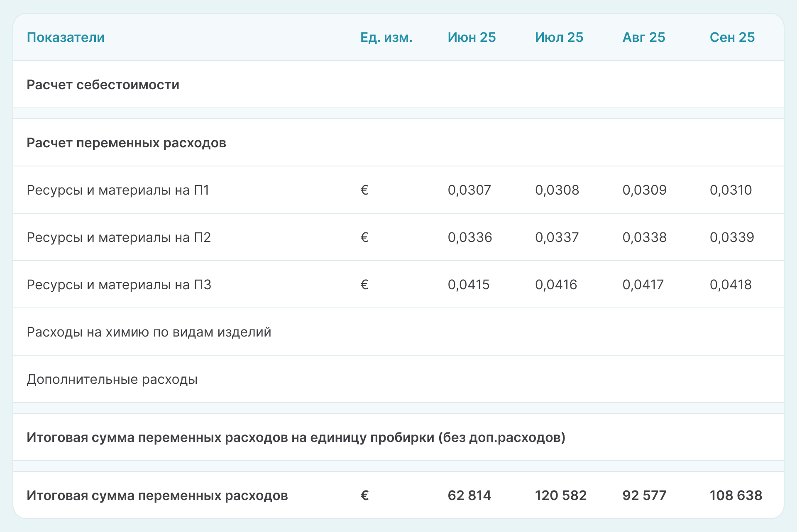797x532 pixels.
Task: Click П1 value 0,0307 for Июн 25
Action: 469,190
